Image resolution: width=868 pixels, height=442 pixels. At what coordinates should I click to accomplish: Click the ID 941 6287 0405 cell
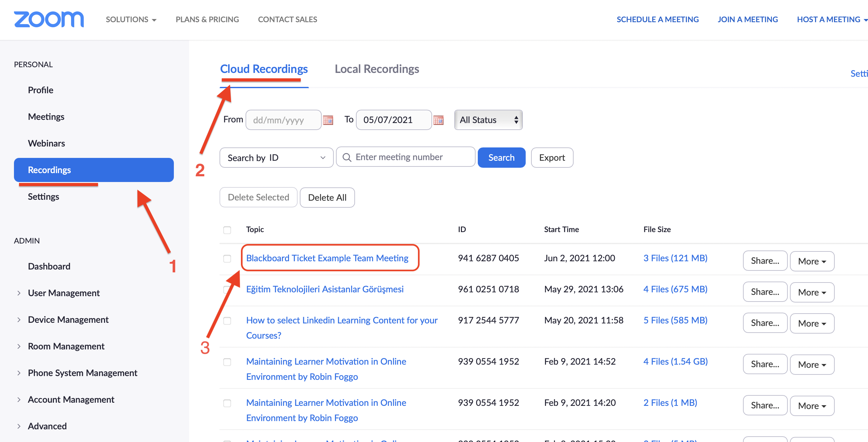tap(488, 258)
